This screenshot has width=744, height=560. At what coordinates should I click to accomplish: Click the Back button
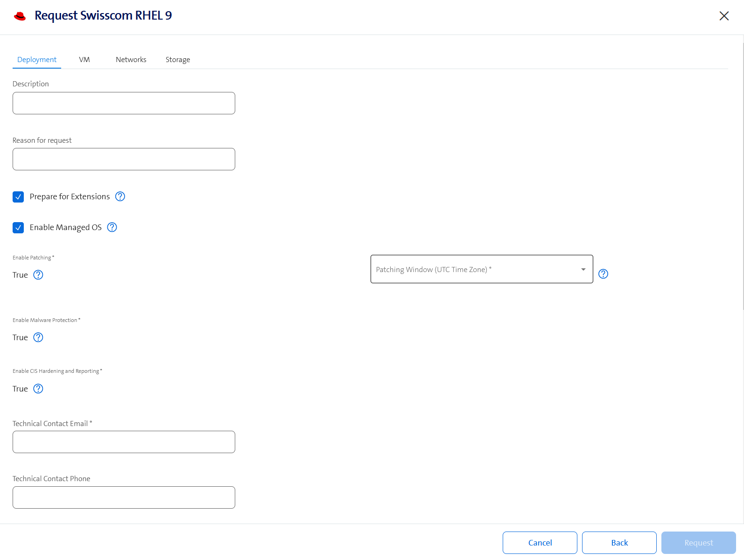(x=619, y=543)
